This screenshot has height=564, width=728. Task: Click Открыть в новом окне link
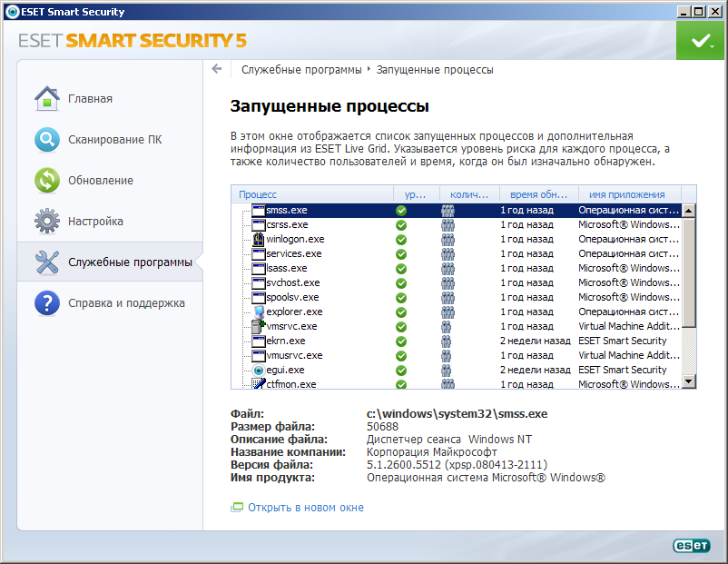click(306, 508)
